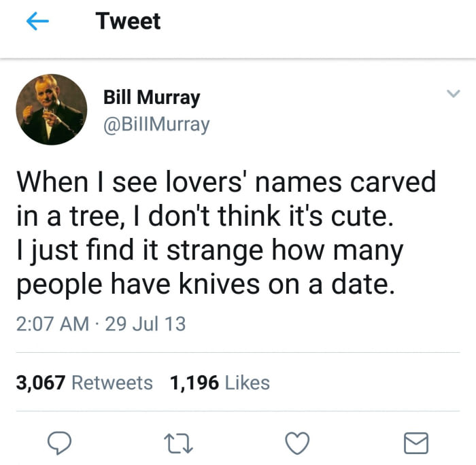Screen dimensions: 476x465
Task: Open Bill Murray's profile picture
Action: [x=51, y=109]
